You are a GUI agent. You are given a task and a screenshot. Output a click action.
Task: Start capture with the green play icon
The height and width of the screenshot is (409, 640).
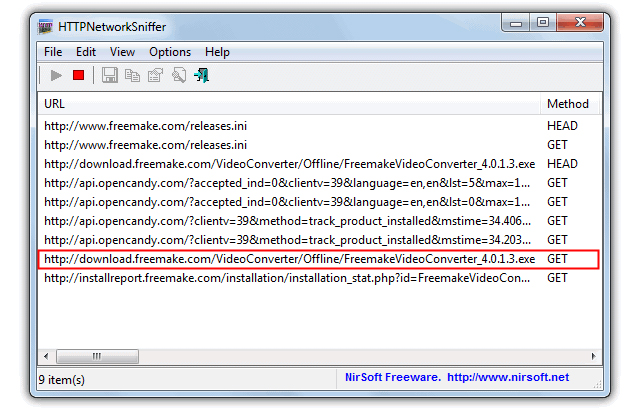click(56, 76)
